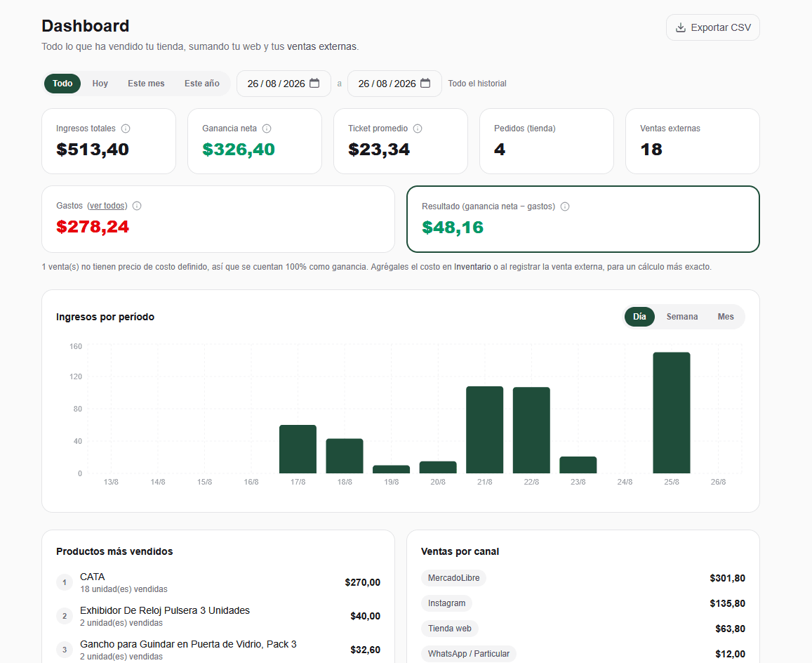
Task: Click the Productos más vendidos heading
Action: coord(114,551)
